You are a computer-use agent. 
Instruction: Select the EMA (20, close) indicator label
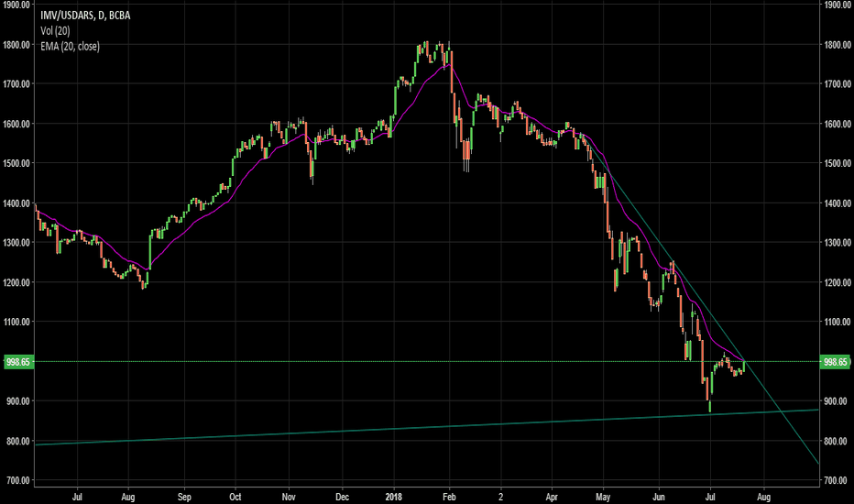pyautogui.click(x=71, y=47)
